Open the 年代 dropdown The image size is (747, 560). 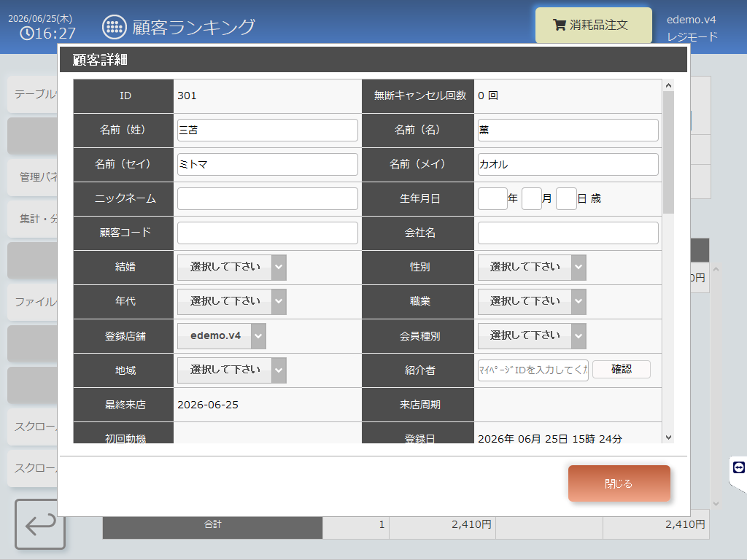(x=231, y=301)
